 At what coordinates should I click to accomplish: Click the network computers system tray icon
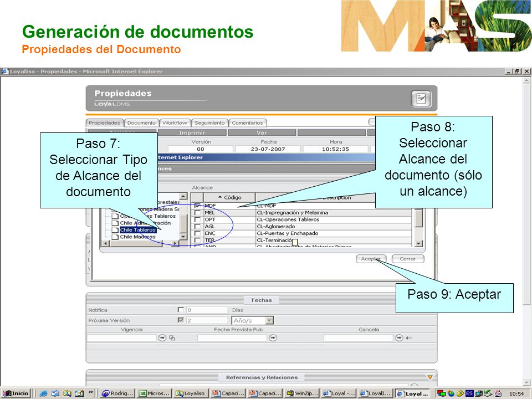(479, 393)
